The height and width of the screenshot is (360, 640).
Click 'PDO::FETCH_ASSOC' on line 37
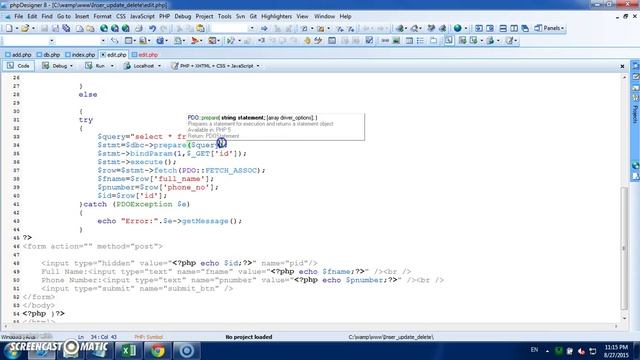[219, 170]
